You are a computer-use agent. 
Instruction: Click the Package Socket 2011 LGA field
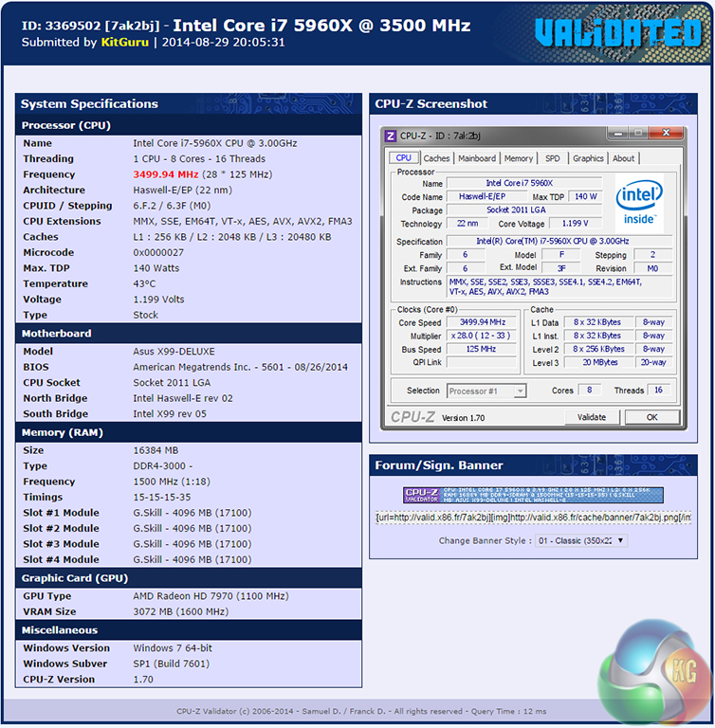click(x=524, y=209)
